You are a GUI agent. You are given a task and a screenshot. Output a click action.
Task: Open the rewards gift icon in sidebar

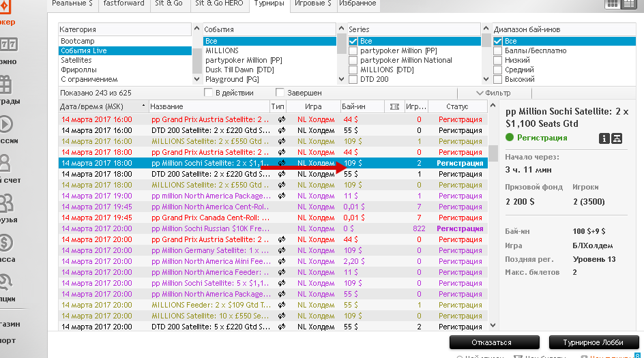pyautogui.click(x=7, y=85)
